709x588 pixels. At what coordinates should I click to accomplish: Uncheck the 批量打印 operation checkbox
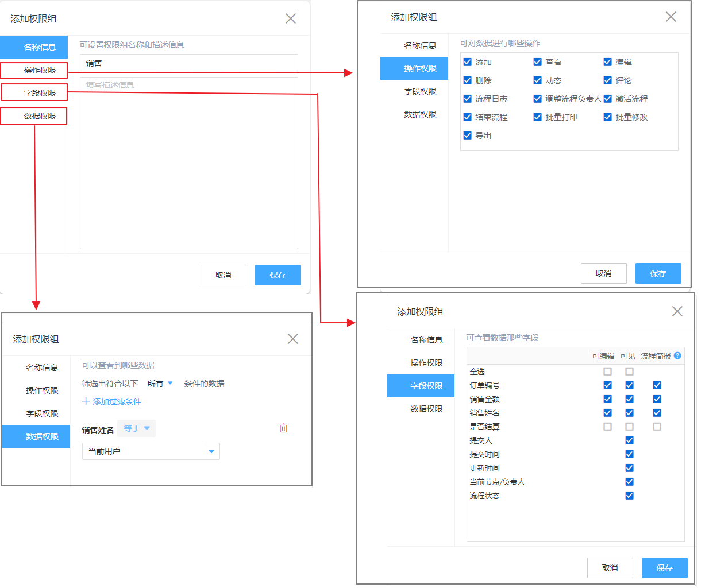pos(538,117)
